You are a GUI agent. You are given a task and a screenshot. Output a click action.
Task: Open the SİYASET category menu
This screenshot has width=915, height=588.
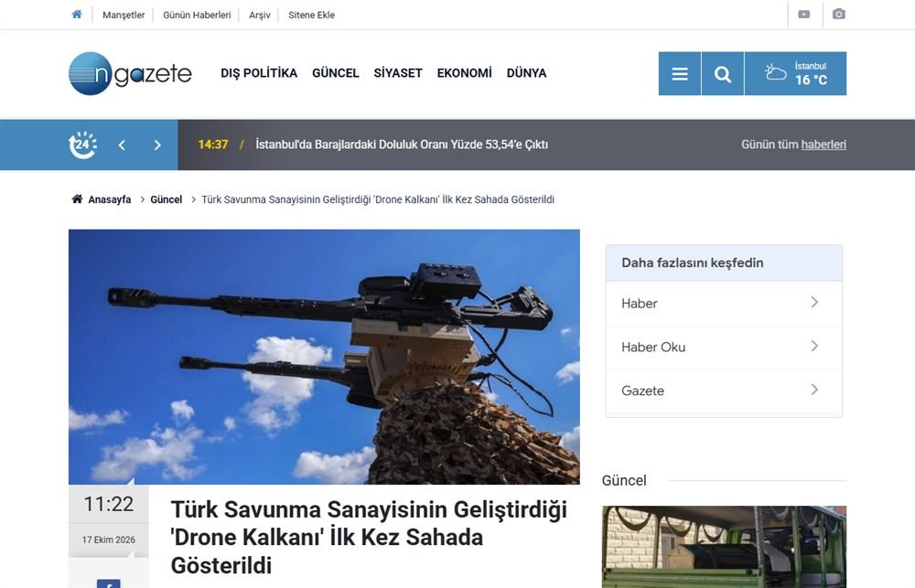click(x=398, y=73)
